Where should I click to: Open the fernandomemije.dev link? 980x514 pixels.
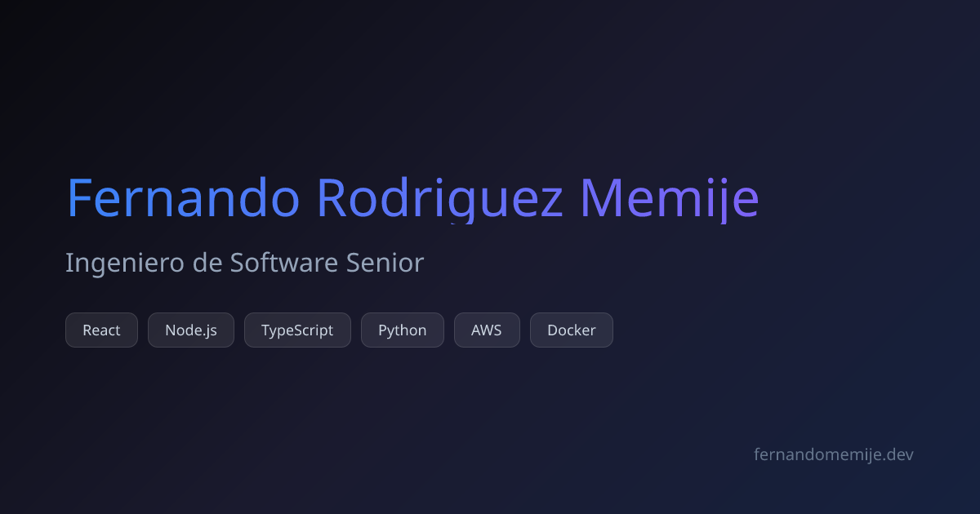[x=834, y=454]
